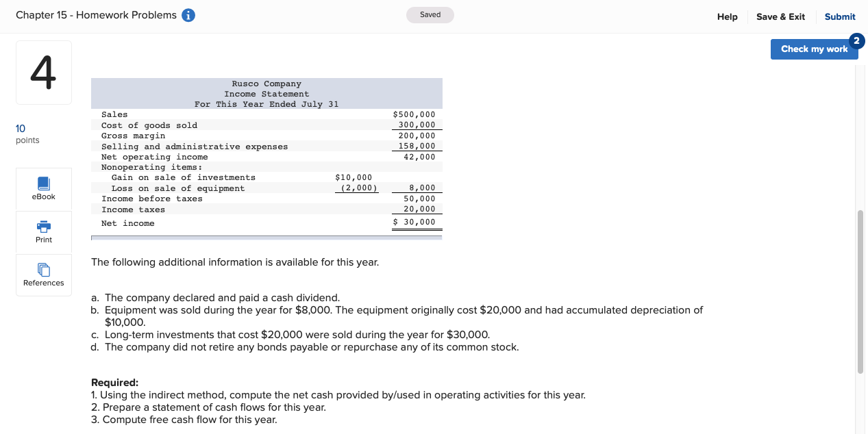Image resolution: width=868 pixels, height=434 pixels.
Task: Click the Sales amount $500,000
Action: (x=414, y=114)
